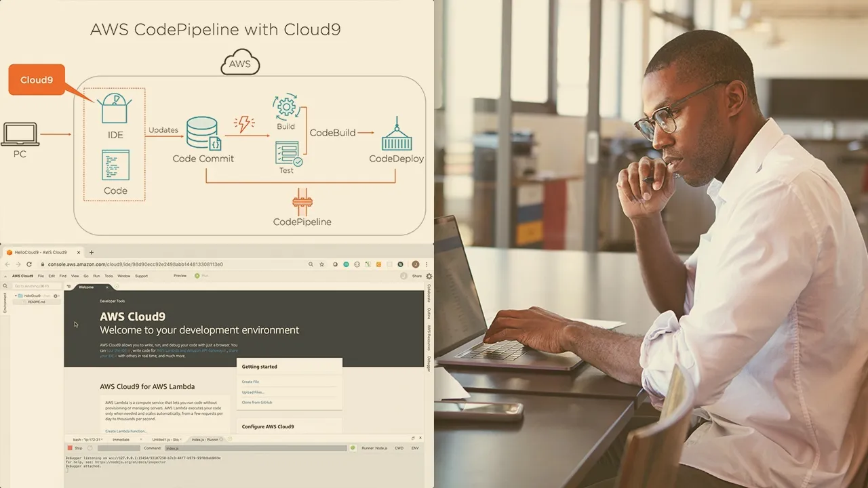Open the Runner: Node.js dropdown

click(374, 448)
